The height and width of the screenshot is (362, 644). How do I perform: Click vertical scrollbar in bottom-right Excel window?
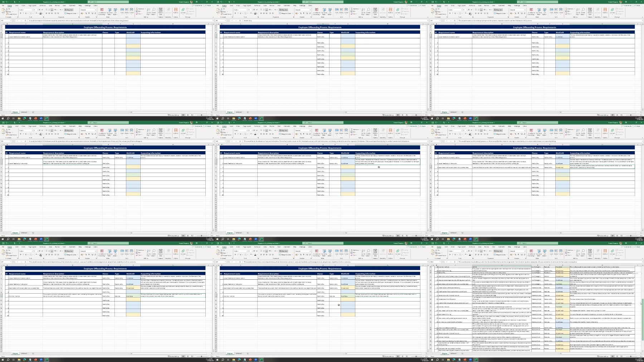pos(642,308)
